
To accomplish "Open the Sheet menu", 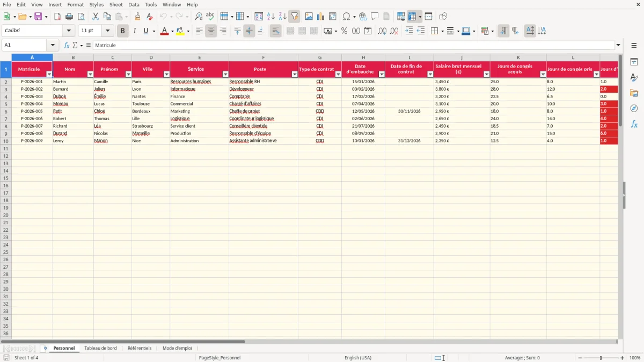I will [116, 4].
